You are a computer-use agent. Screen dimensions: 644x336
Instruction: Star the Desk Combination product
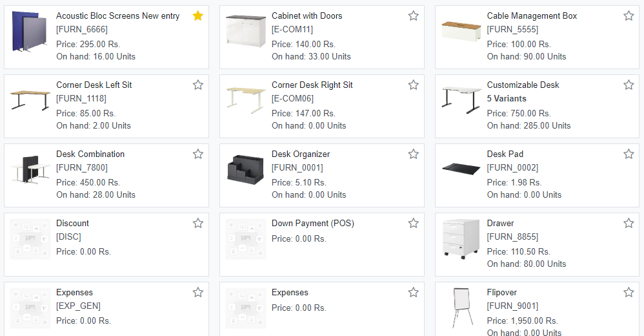click(198, 154)
